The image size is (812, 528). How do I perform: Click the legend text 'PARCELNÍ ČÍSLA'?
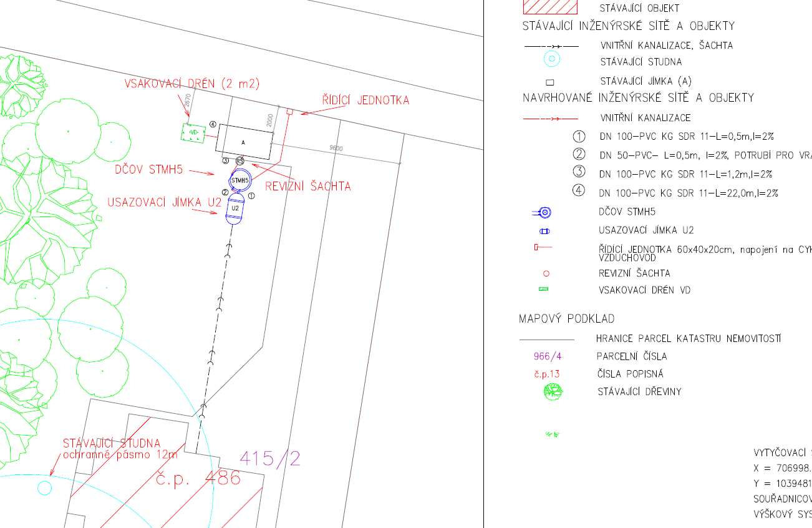tap(632, 357)
